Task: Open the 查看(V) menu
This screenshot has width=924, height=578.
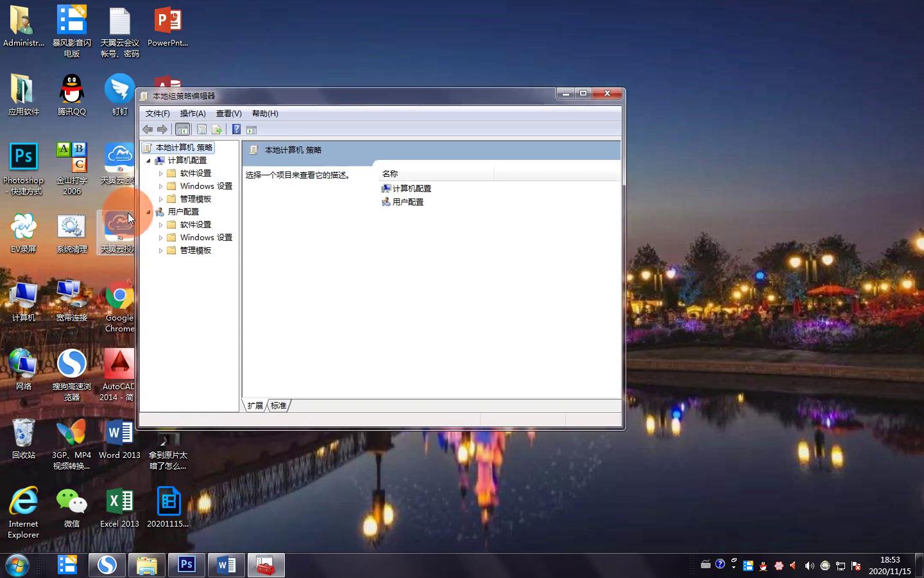Action: click(228, 114)
